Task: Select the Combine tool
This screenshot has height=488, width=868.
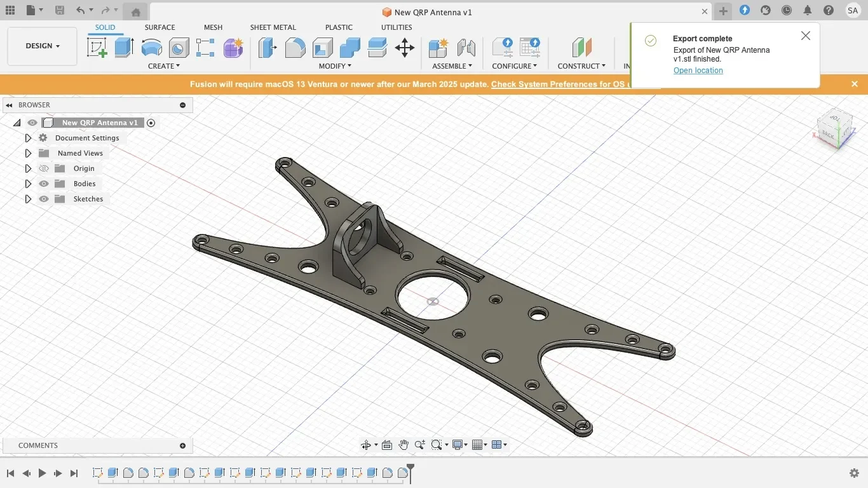Action: point(349,48)
